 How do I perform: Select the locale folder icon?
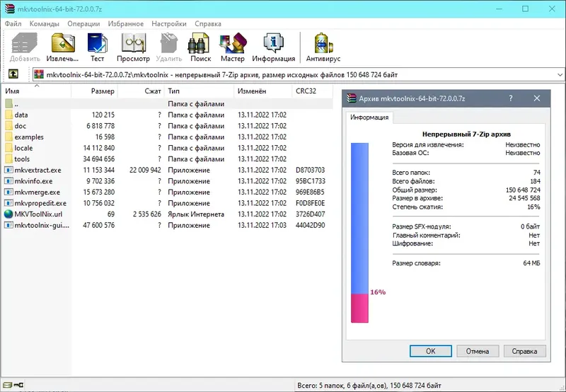pos(8,148)
